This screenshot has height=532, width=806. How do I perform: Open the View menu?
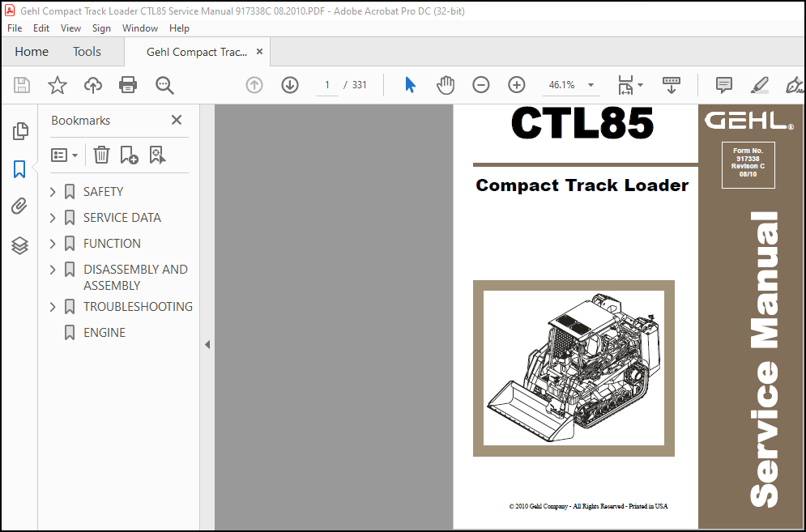pyautogui.click(x=70, y=28)
